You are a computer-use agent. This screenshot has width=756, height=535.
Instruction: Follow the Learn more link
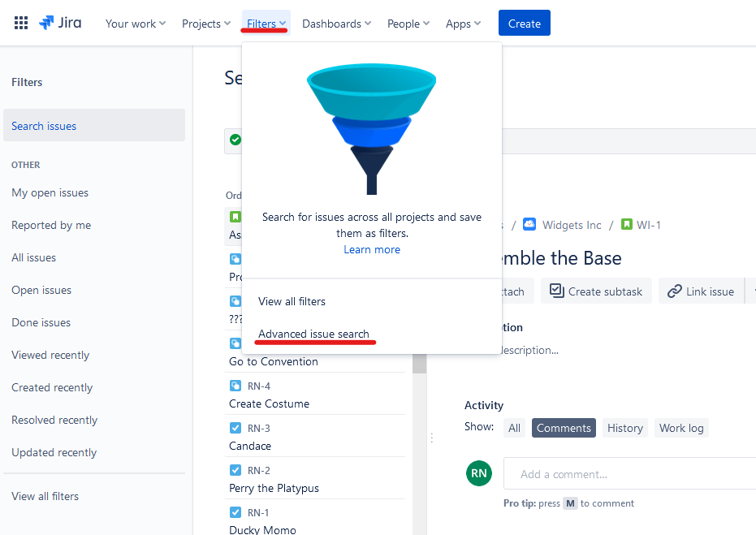(x=371, y=249)
